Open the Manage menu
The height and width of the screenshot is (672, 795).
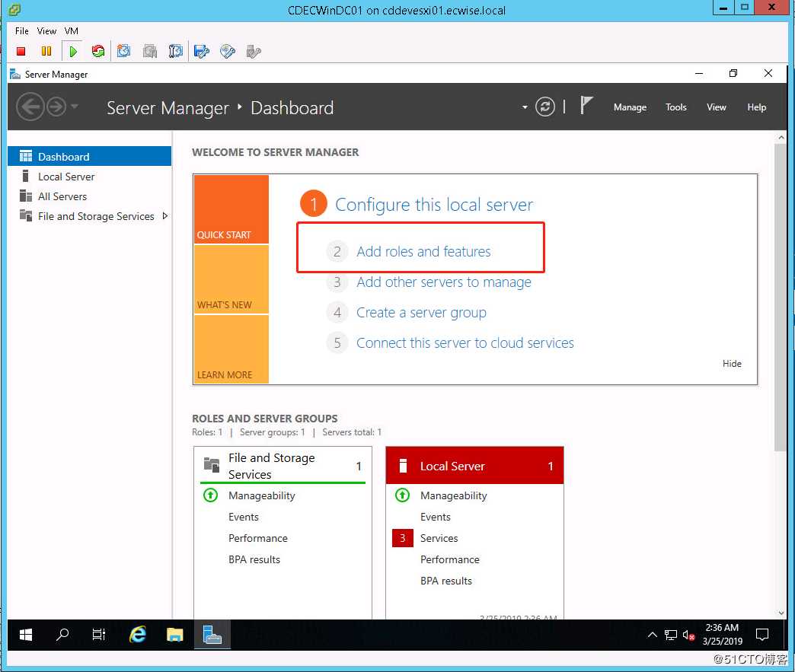pyautogui.click(x=630, y=107)
